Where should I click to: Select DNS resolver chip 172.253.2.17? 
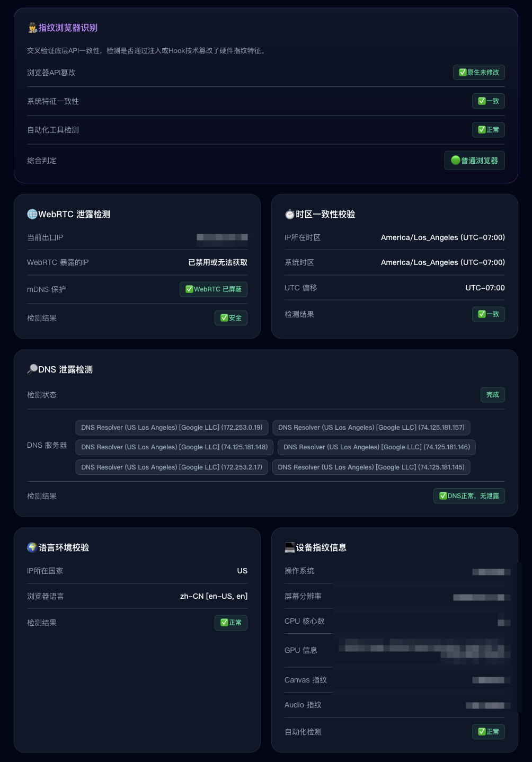172,467
